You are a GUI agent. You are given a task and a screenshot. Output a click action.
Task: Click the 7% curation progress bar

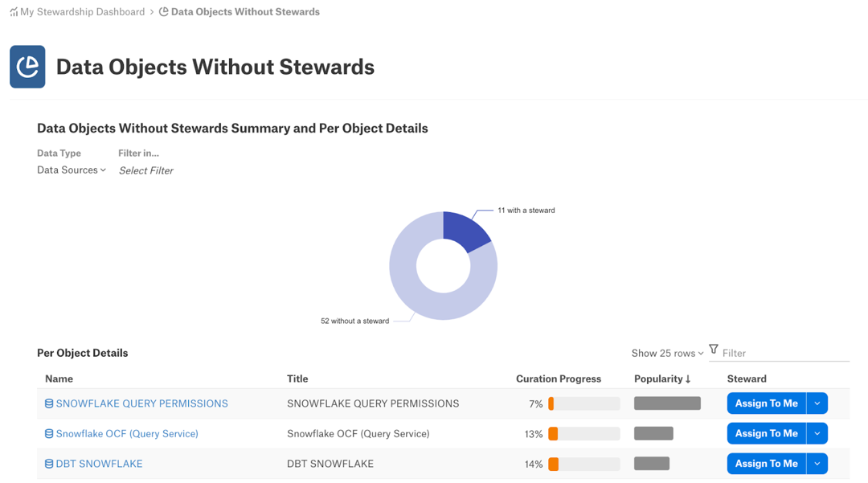[x=584, y=404]
